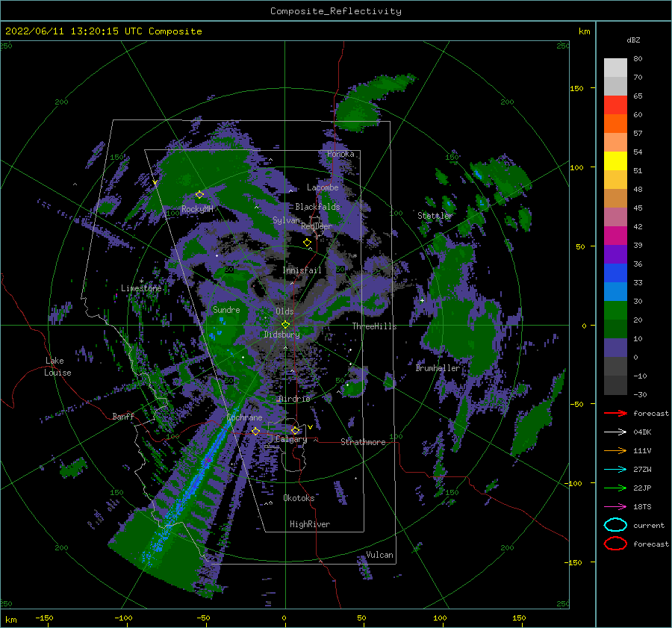Click the 80 dBZ light gray color swatch
Viewport: 672px width, 628px height.
point(615,67)
